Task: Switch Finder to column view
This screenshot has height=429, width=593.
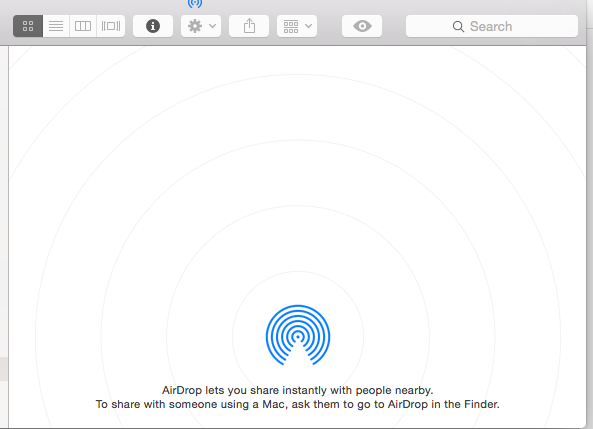Action: pos(83,26)
